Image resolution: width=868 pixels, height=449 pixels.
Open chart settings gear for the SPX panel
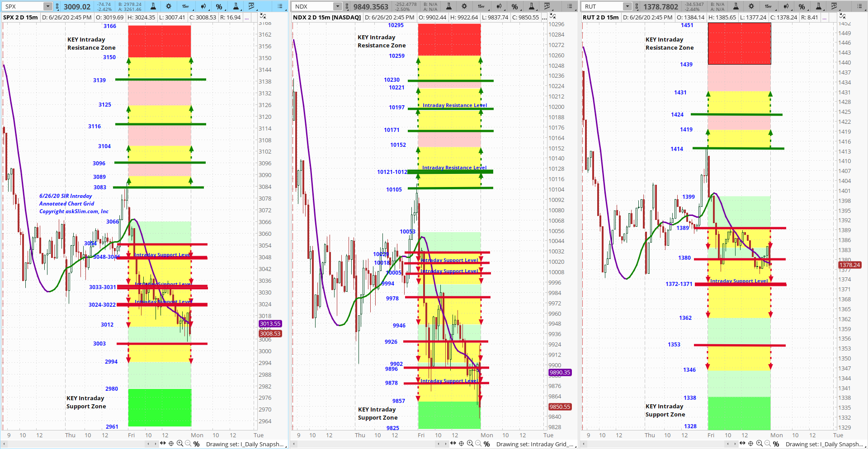[x=168, y=6]
